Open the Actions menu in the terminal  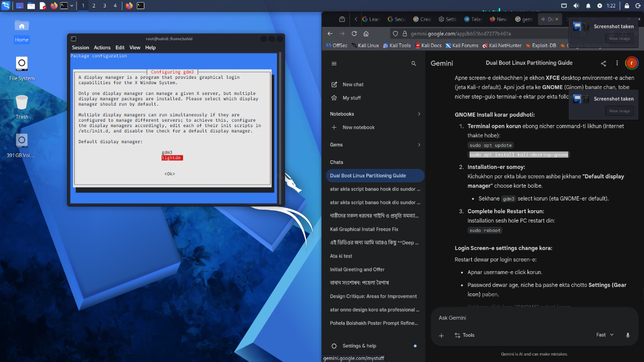point(102,47)
